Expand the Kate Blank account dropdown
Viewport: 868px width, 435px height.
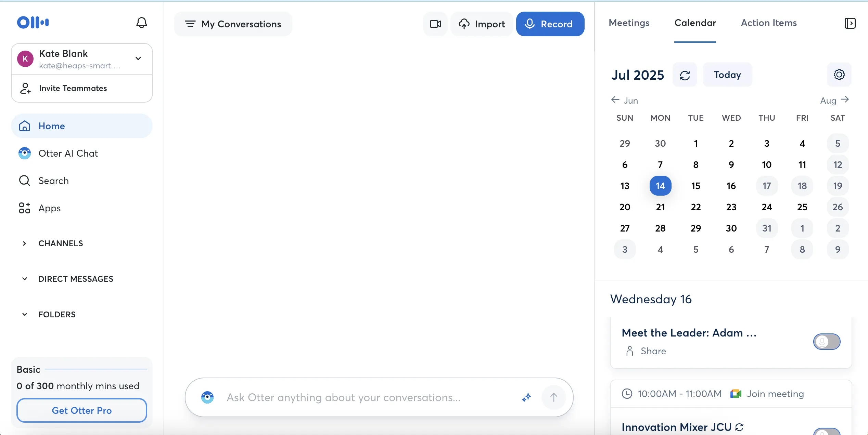(x=138, y=58)
